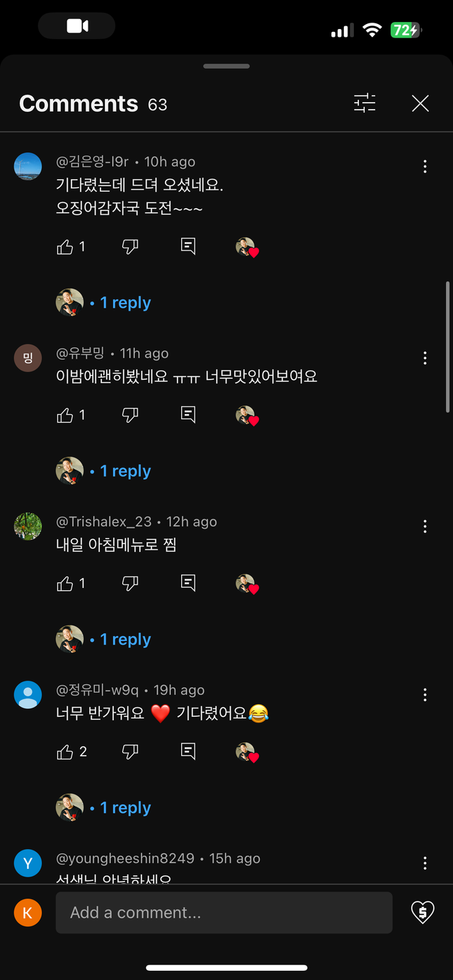The width and height of the screenshot is (453, 980).
Task: Expand the 1 reply under @김은영-l9r's comment
Action: click(x=125, y=303)
